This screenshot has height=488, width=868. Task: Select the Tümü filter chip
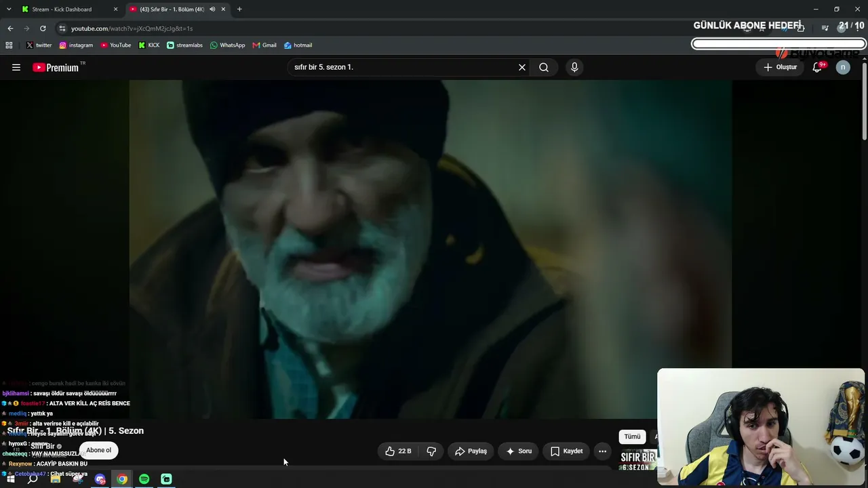(x=632, y=436)
